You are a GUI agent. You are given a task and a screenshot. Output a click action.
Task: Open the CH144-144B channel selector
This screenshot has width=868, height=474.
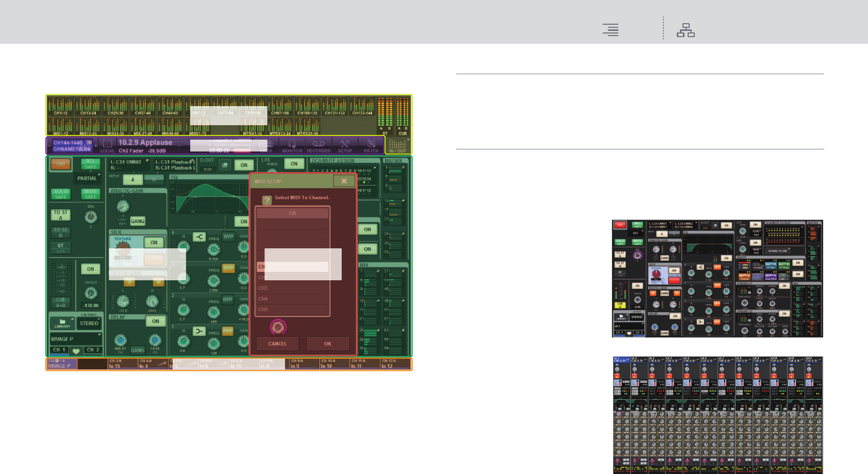coord(72,146)
